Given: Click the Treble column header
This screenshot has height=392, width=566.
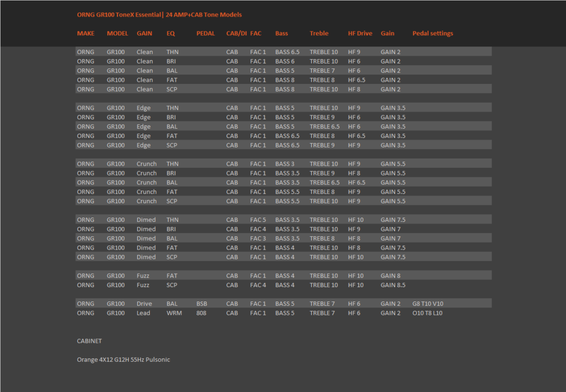Looking at the screenshot, I should pyautogui.click(x=319, y=33).
